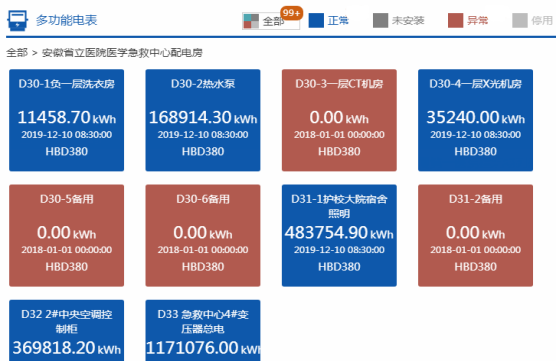The height and width of the screenshot is (361, 556).
Task: Filter meters by 异常 label
Action: pos(477,21)
